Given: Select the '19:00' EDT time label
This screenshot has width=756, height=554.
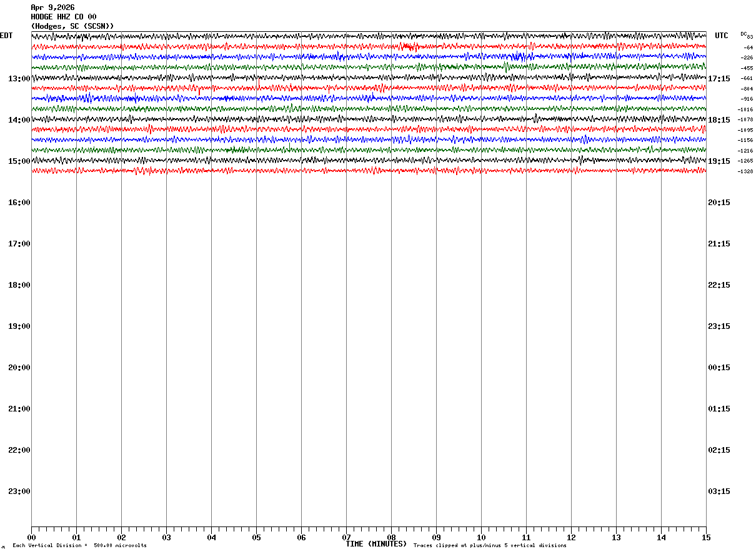Looking at the screenshot, I should (x=19, y=326).
